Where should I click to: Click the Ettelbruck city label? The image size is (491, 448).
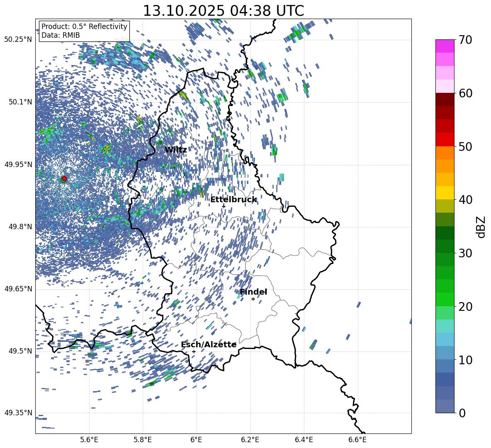pos(233,200)
